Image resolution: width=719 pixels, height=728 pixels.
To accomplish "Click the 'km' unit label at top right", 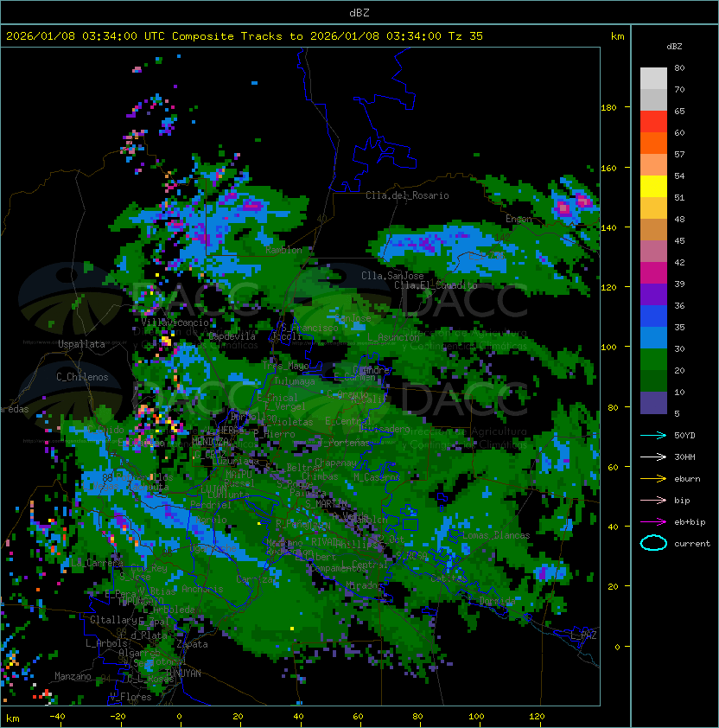I will (617, 36).
